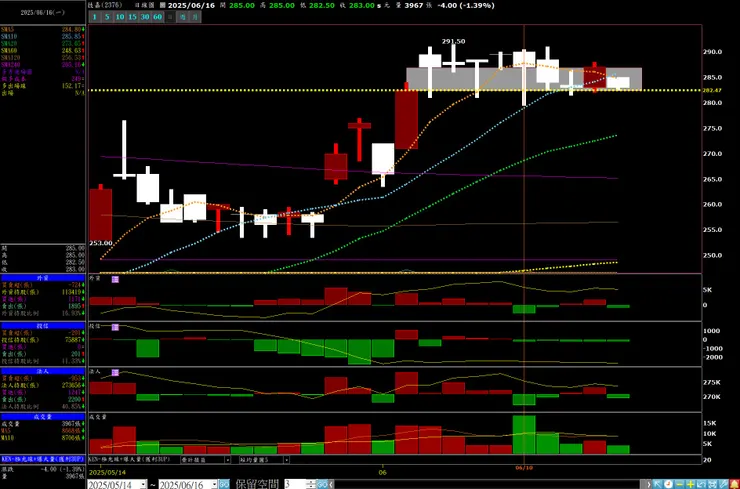This screenshot has height=489, width=740.
Task: Click the red alert bell icon
Action: point(734,484)
